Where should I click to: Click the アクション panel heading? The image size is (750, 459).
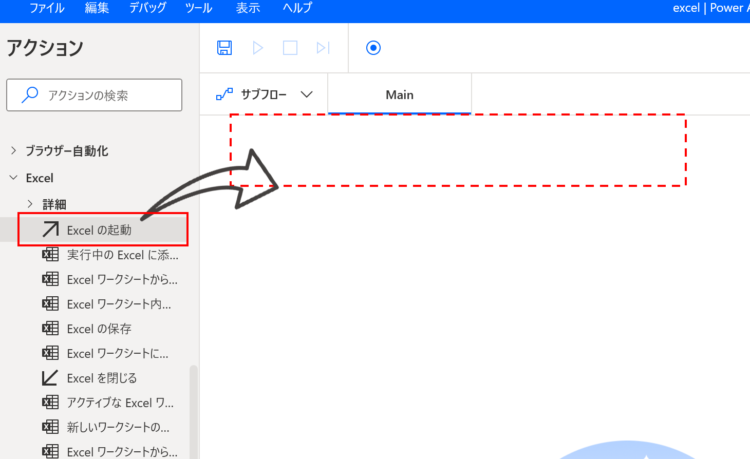(x=45, y=48)
